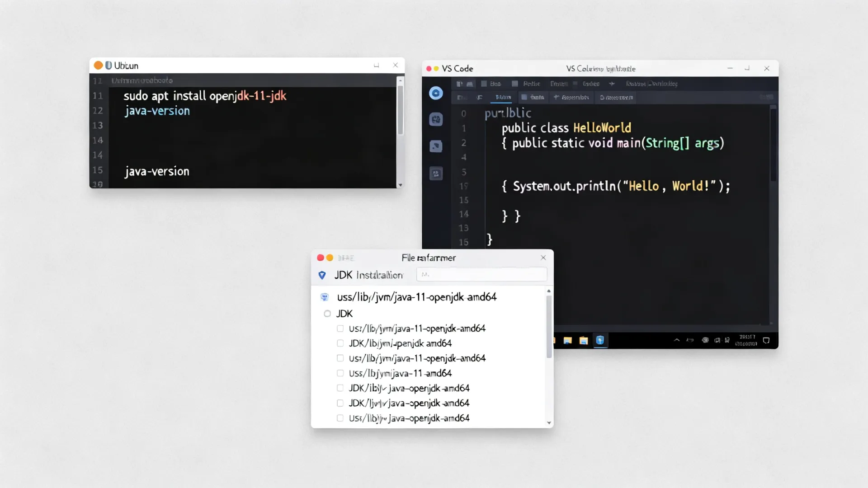This screenshot has width=868, height=488.
Task: Click the star icon in VS Code's top toolbar
Action: pos(612,84)
